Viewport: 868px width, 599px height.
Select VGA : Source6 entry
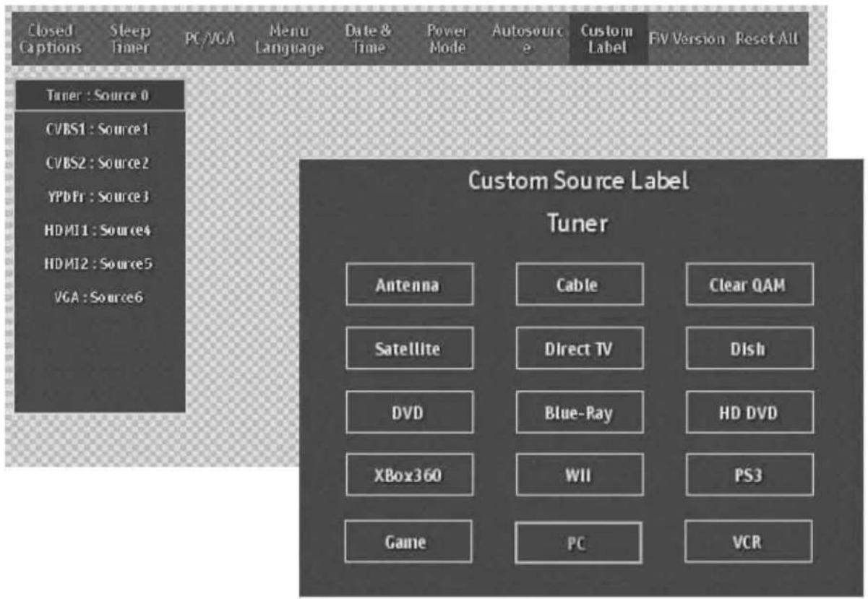(x=100, y=297)
